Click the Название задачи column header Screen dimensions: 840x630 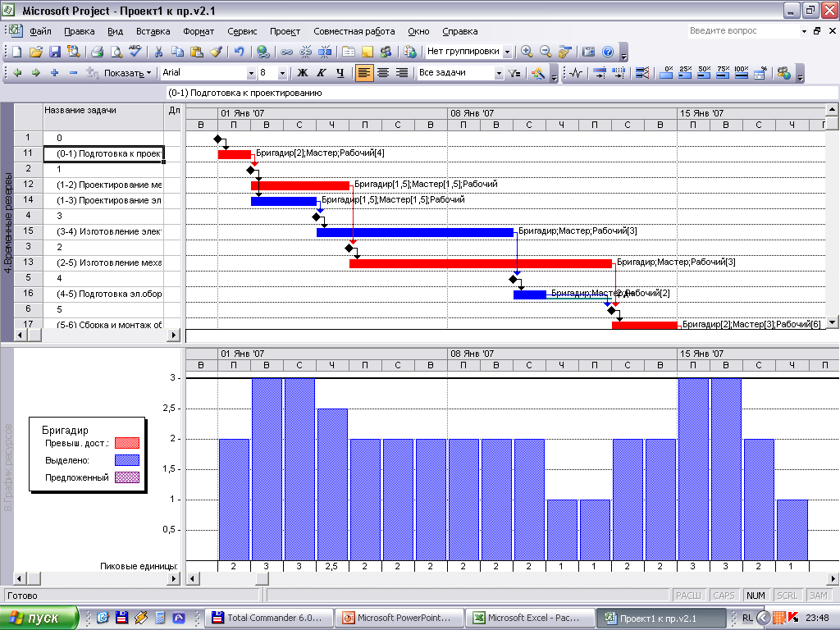(103, 116)
